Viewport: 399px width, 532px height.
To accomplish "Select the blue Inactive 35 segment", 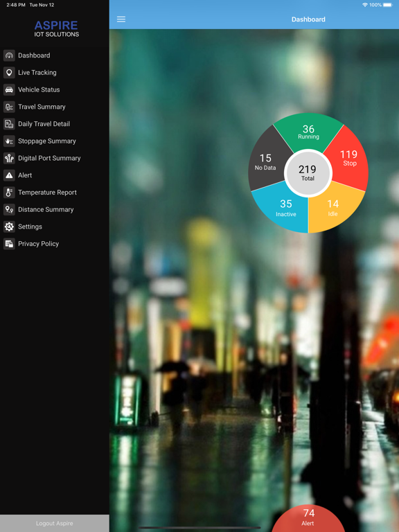I will pyautogui.click(x=286, y=208).
